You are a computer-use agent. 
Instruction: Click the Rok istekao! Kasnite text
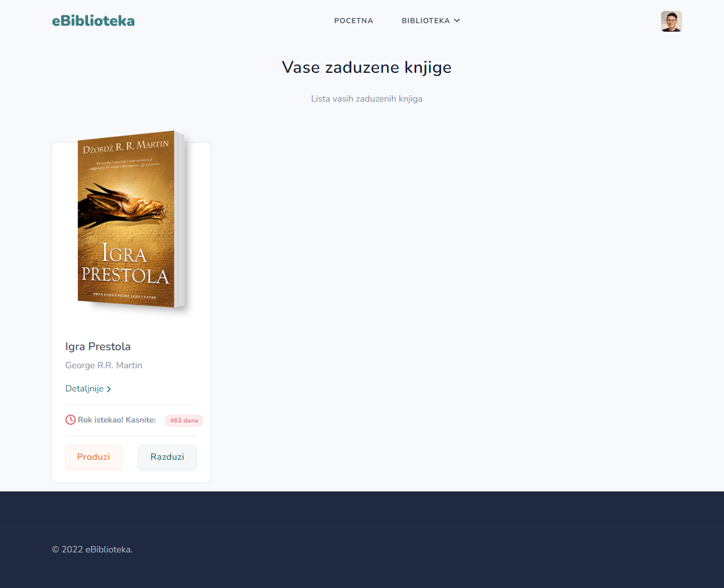point(117,420)
